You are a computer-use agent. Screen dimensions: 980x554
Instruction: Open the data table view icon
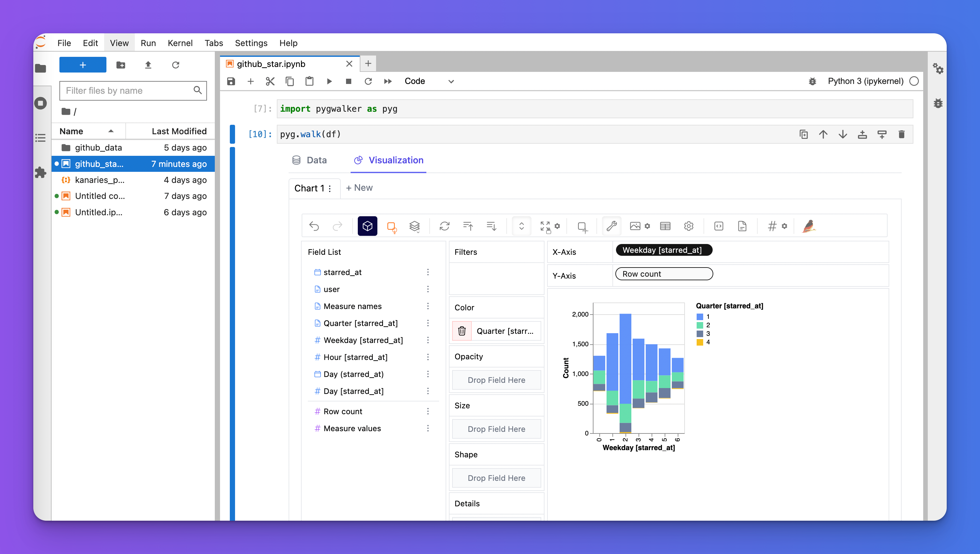[x=665, y=226]
